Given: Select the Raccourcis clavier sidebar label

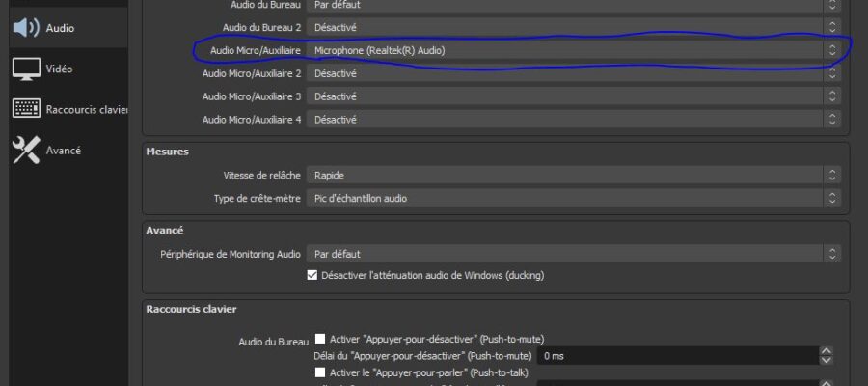Looking at the screenshot, I should pyautogui.click(x=87, y=110).
